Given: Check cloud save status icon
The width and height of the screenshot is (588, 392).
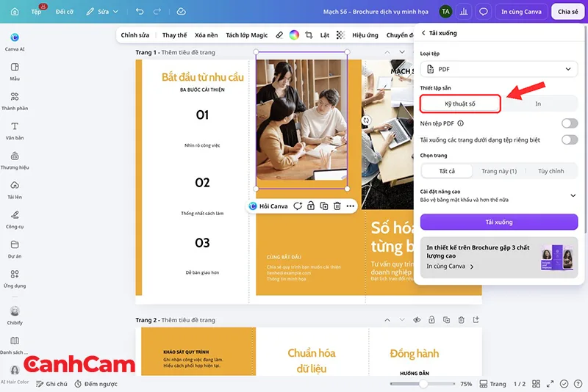Looking at the screenshot, I should point(181,12).
